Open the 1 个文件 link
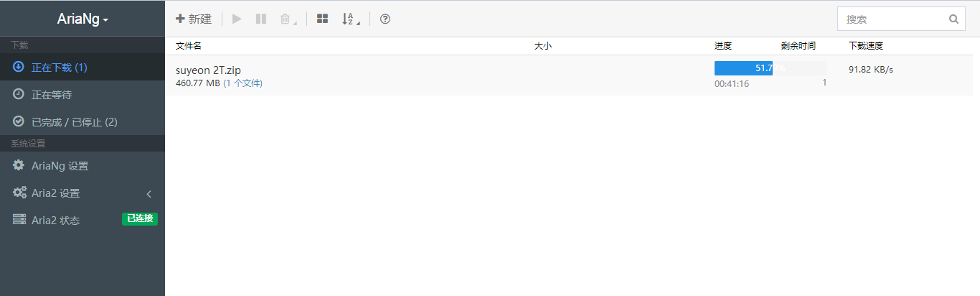 tap(245, 83)
